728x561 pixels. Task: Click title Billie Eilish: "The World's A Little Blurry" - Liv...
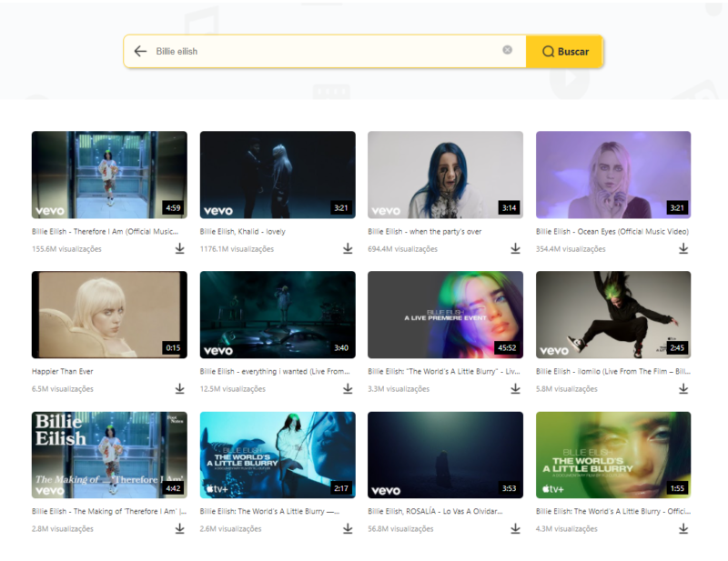pyautogui.click(x=444, y=371)
